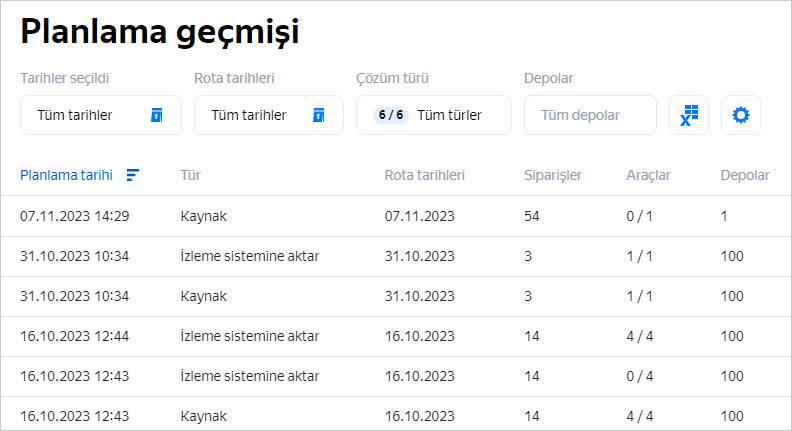Open the 07.11.2023 14:29 planning row
The width and height of the screenshot is (792, 431).
(75, 216)
